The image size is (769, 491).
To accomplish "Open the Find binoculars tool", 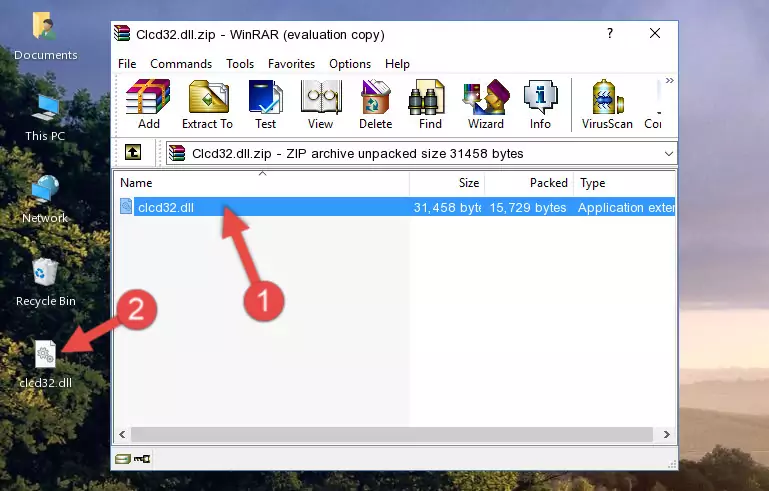I will [x=430, y=104].
